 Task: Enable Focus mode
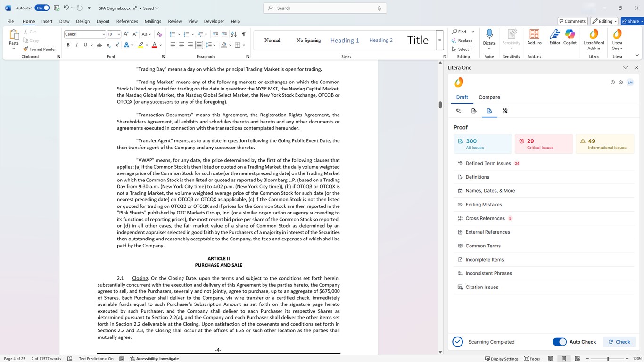(x=532, y=359)
